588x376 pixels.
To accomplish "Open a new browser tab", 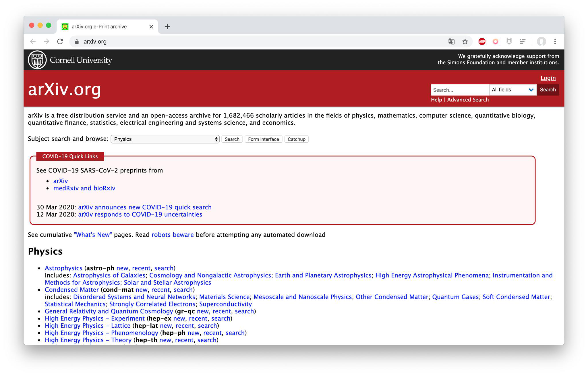I will pyautogui.click(x=167, y=27).
